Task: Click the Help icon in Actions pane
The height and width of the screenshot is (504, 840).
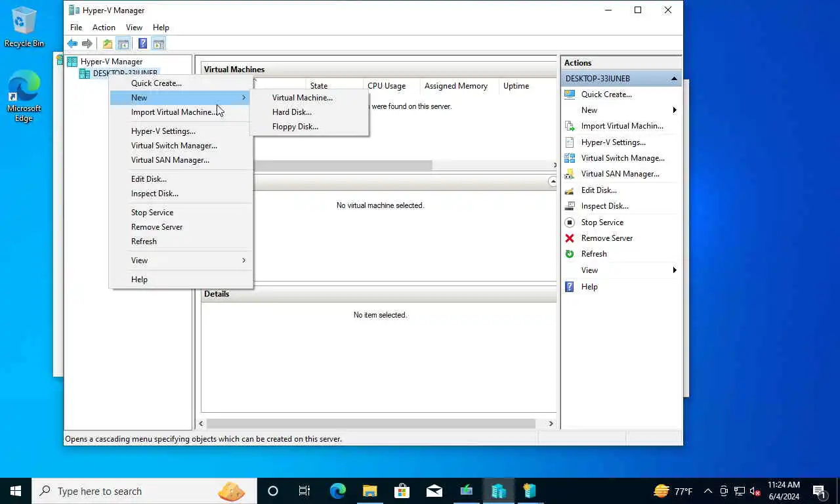Action: click(x=570, y=287)
